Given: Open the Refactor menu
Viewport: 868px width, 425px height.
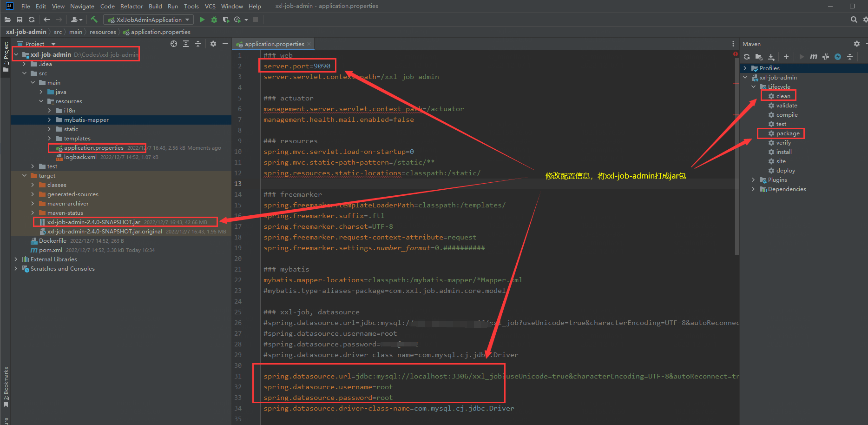Looking at the screenshot, I should pos(132,6).
